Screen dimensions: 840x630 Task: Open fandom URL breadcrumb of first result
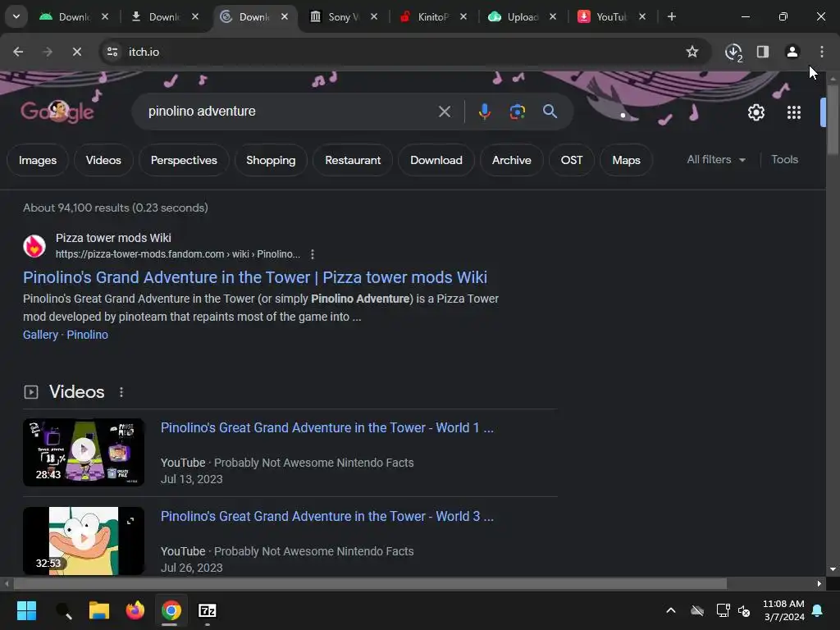click(178, 254)
